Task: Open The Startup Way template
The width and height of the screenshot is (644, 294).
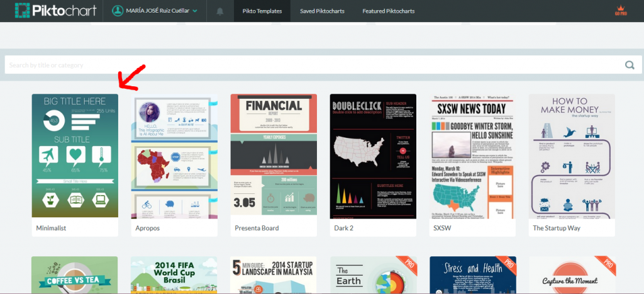Action: coord(572,156)
